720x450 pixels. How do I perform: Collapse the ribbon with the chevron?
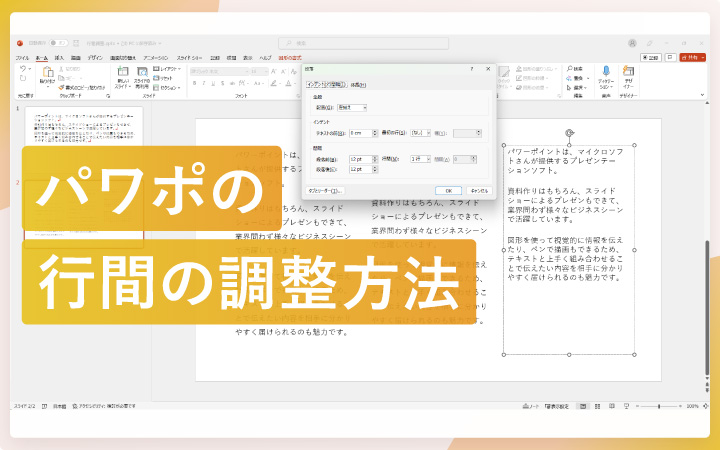coord(702,95)
